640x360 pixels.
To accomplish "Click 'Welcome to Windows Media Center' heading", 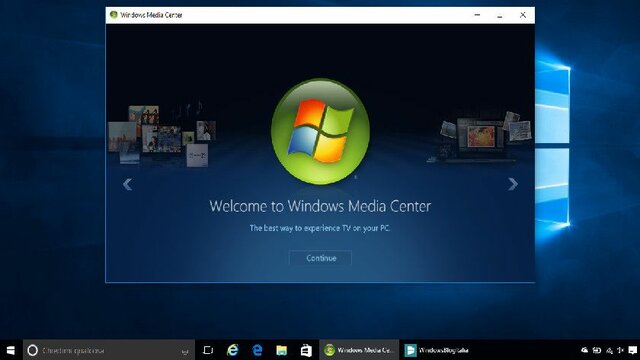I will (x=320, y=206).
